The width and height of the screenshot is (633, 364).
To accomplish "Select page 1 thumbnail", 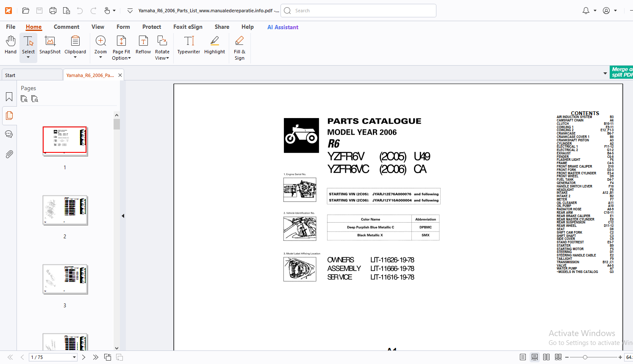I will tap(65, 141).
